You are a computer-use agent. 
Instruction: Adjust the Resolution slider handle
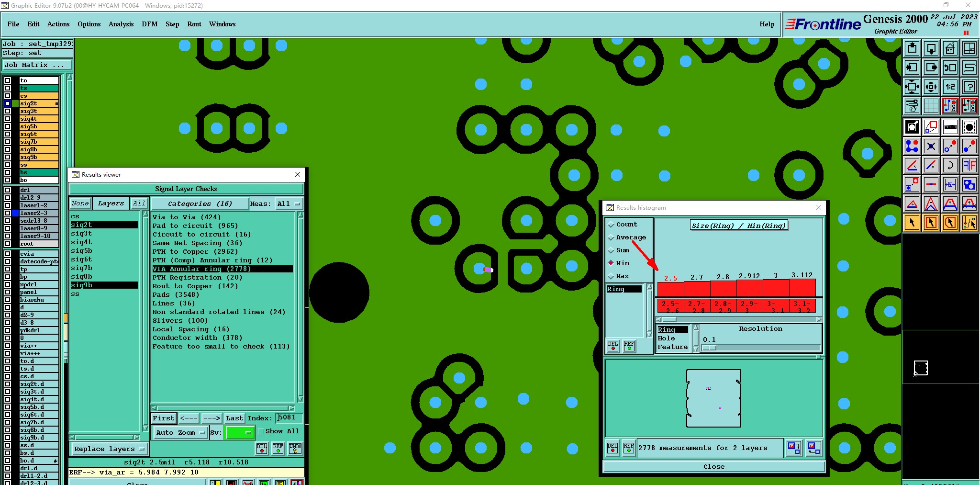tap(709, 348)
